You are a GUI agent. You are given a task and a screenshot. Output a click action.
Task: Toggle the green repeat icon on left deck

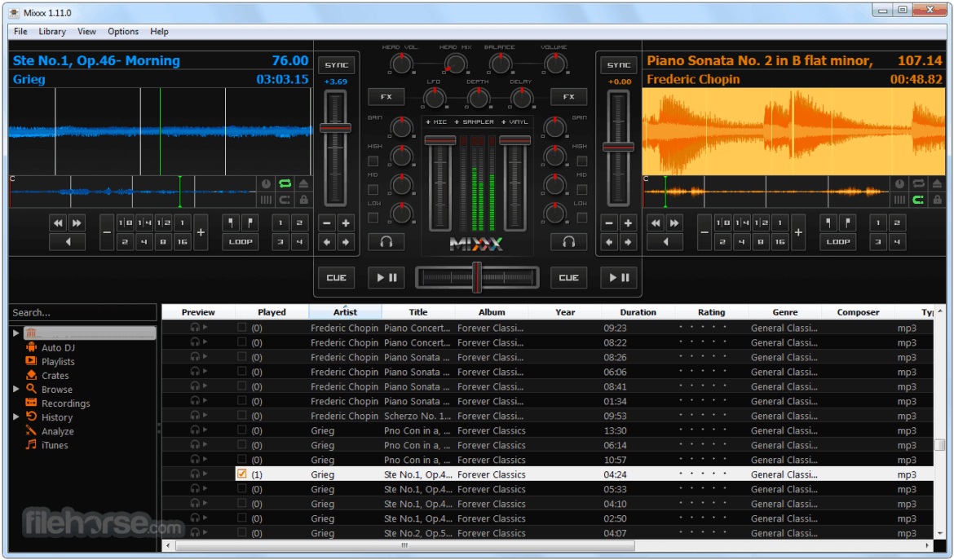pos(285,184)
